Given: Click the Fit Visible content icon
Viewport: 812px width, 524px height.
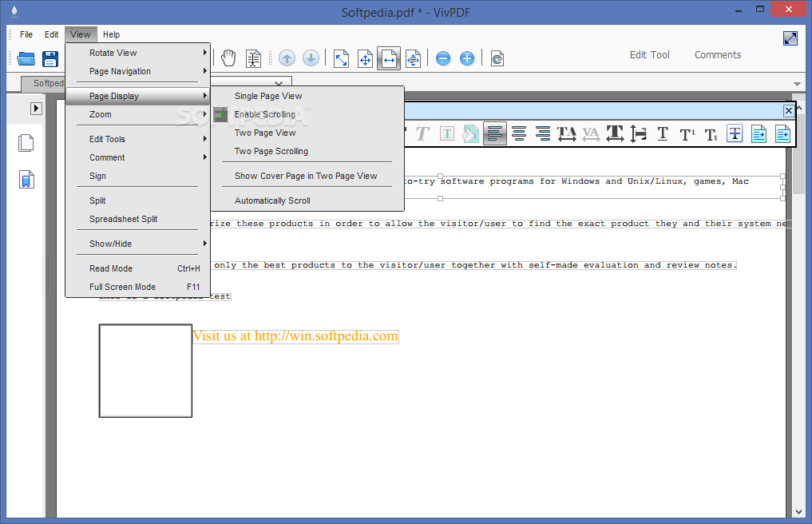Looking at the screenshot, I should click(414, 58).
